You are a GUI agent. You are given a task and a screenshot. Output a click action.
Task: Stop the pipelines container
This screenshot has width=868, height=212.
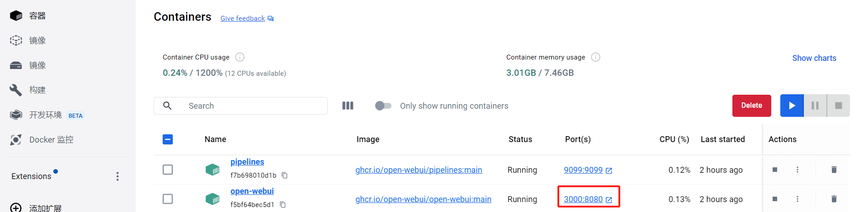(x=775, y=170)
